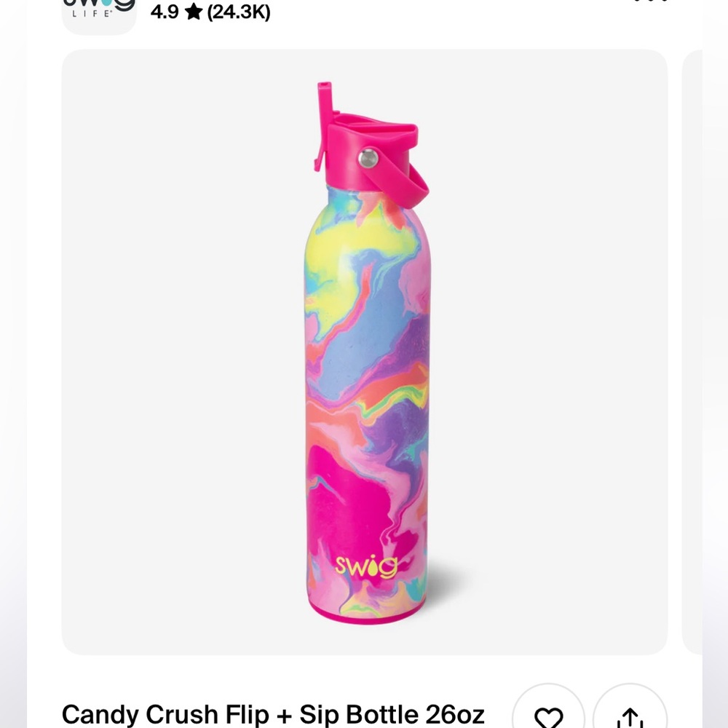Enlarge the main Candy Crush bottle photo
The width and height of the screenshot is (728, 728).
[364, 349]
